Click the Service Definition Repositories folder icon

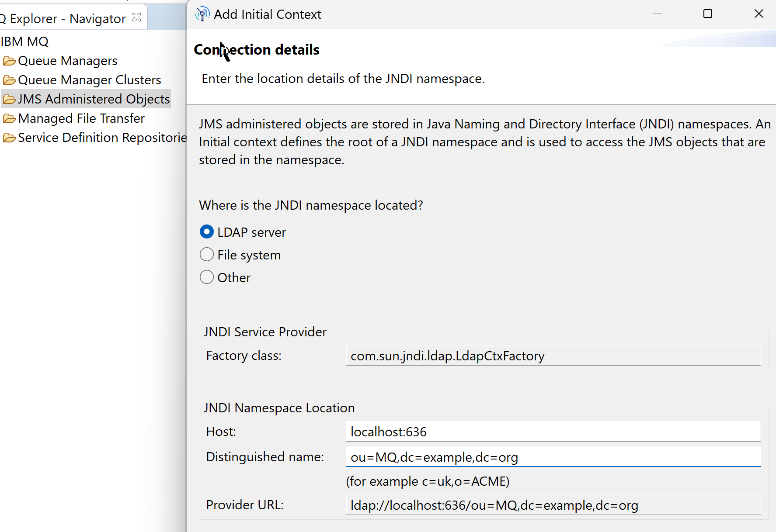pos(9,137)
